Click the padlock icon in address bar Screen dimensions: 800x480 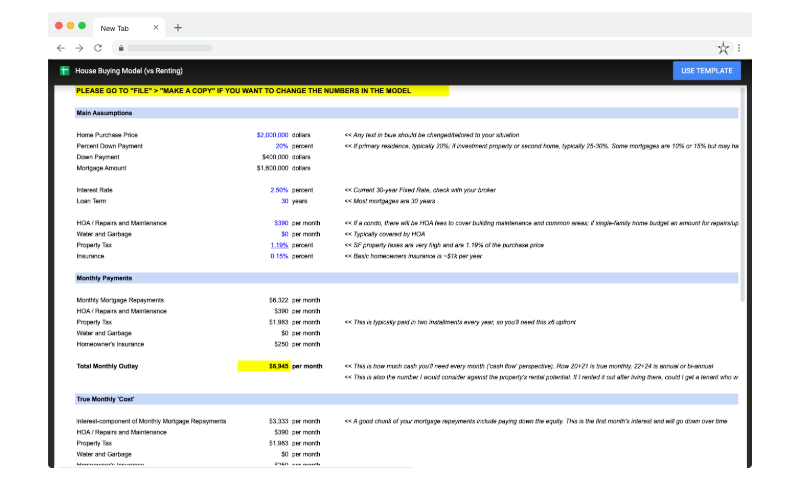click(121, 48)
